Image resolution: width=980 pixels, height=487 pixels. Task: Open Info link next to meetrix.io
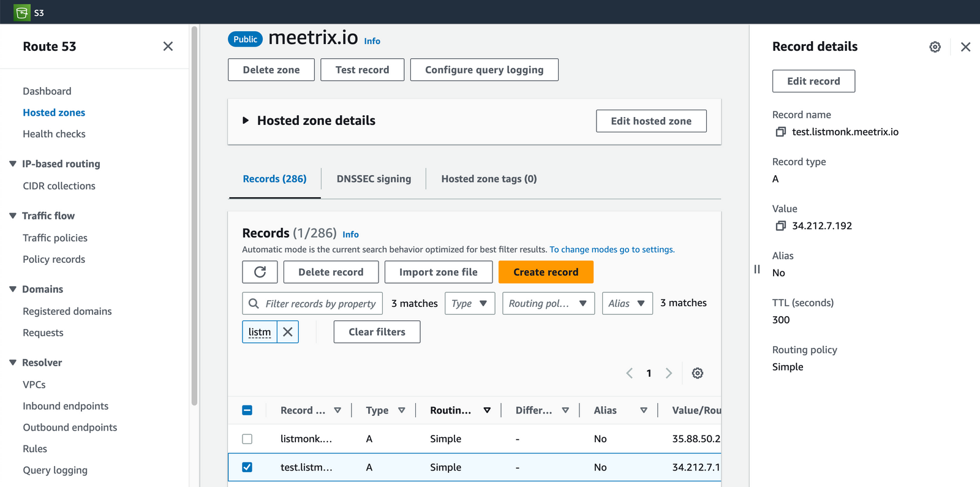372,41
